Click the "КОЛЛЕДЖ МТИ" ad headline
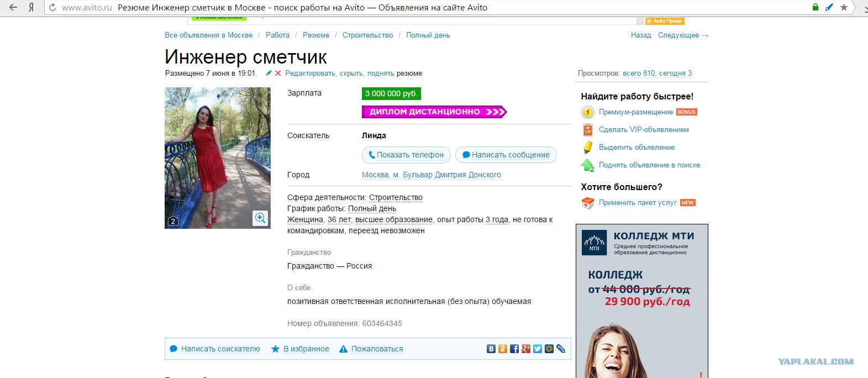 pos(654,236)
